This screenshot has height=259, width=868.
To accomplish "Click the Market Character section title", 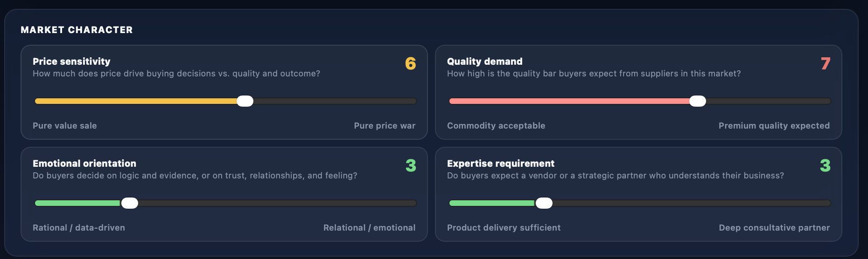I will click(77, 30).
